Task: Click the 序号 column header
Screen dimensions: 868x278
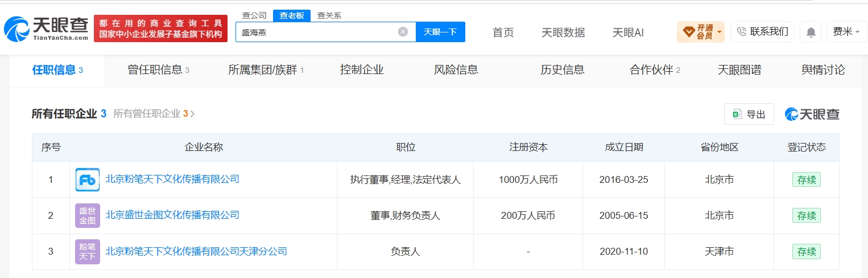Action: [51, 148]
